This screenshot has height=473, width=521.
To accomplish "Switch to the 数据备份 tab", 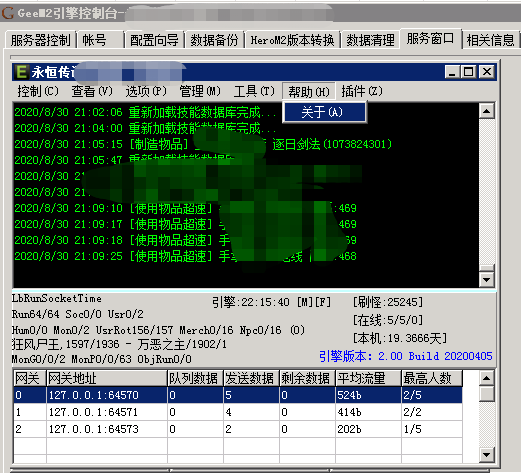I will coord(214,40).
